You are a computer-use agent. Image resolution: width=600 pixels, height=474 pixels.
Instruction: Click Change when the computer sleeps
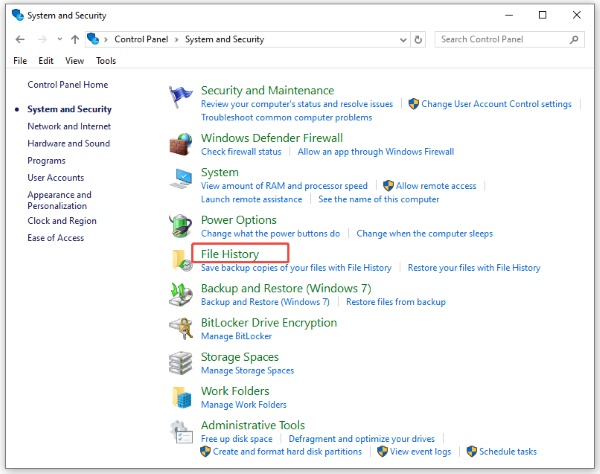click(x=425, y=234)
